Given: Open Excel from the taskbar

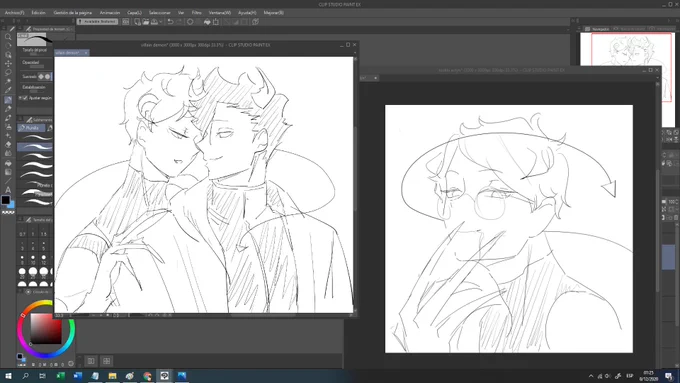Looking at the screenshot, I should coord(60,376).
